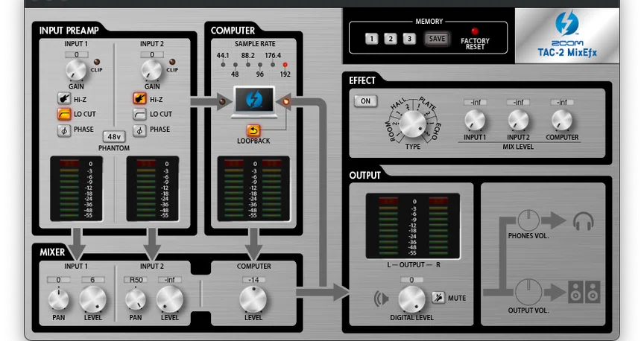This screenshot has width=644, height=341.
Task: Click the Input 2 GAIN knob
Action: [x=151, y=70]
